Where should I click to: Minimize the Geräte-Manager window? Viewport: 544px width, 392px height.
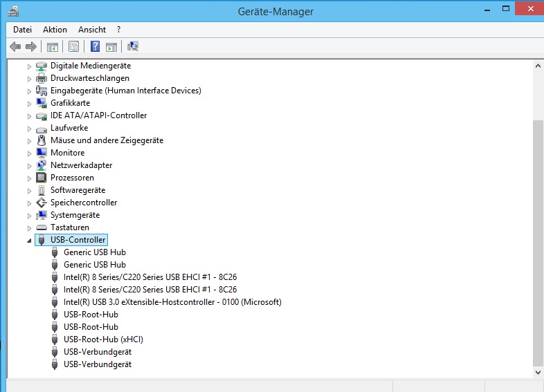(487, 10)
